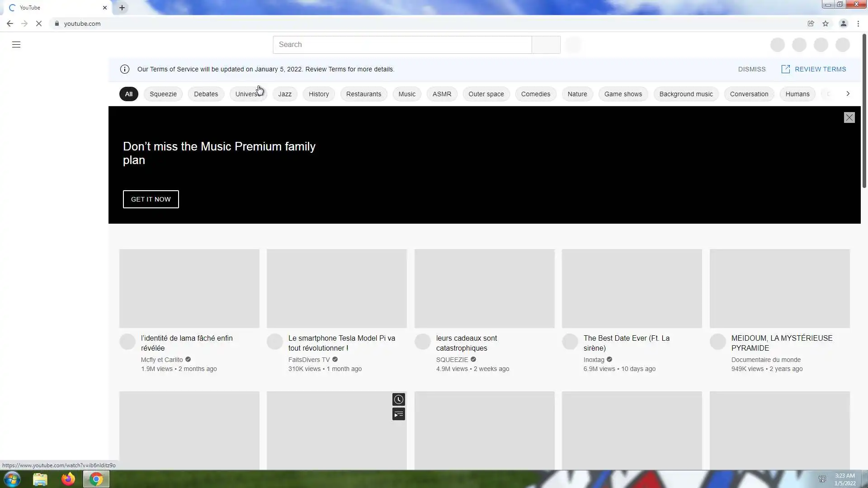Dismiss the Terms of Service notice
This screenshot has width=868, height=488.
tap(751, 69)
